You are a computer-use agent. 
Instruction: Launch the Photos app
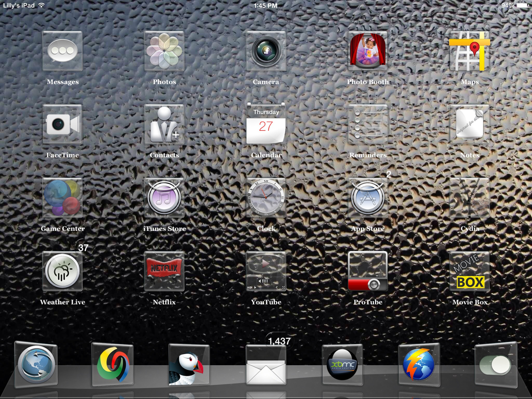(x=164, y=51)
